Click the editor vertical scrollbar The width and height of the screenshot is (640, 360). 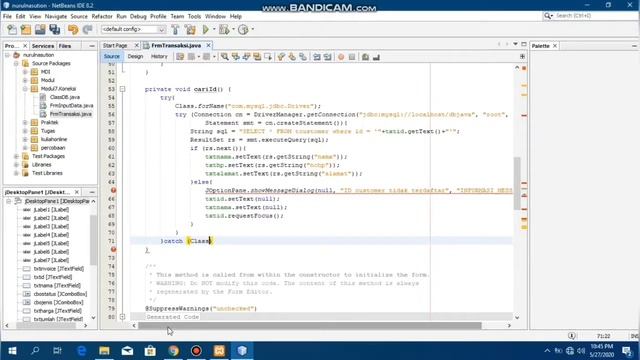pos(517,184)
